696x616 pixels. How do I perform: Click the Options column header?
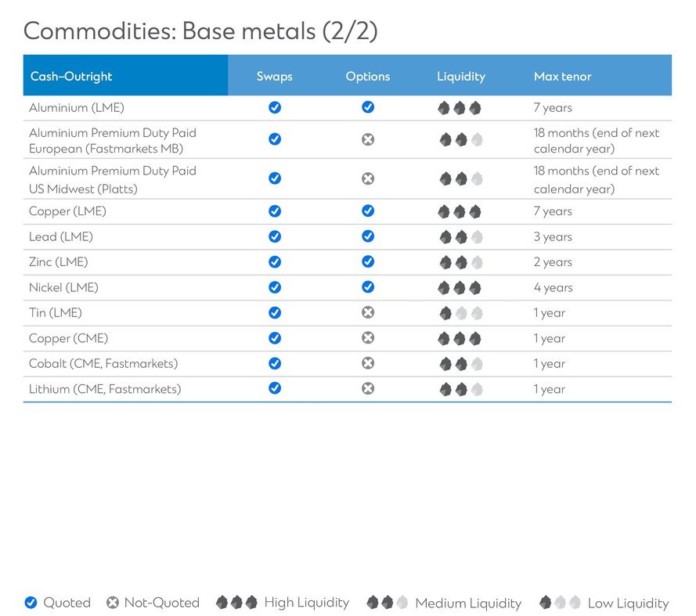point(368,76)
